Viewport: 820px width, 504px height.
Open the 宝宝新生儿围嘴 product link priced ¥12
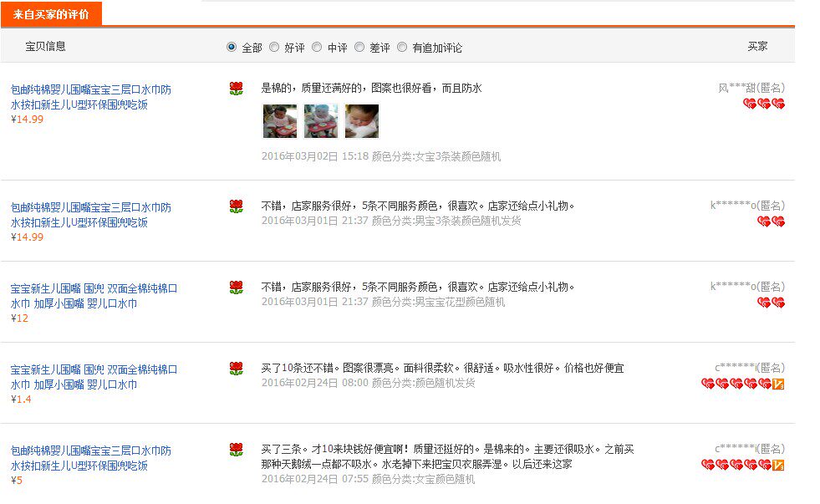[x=94, y=296]
